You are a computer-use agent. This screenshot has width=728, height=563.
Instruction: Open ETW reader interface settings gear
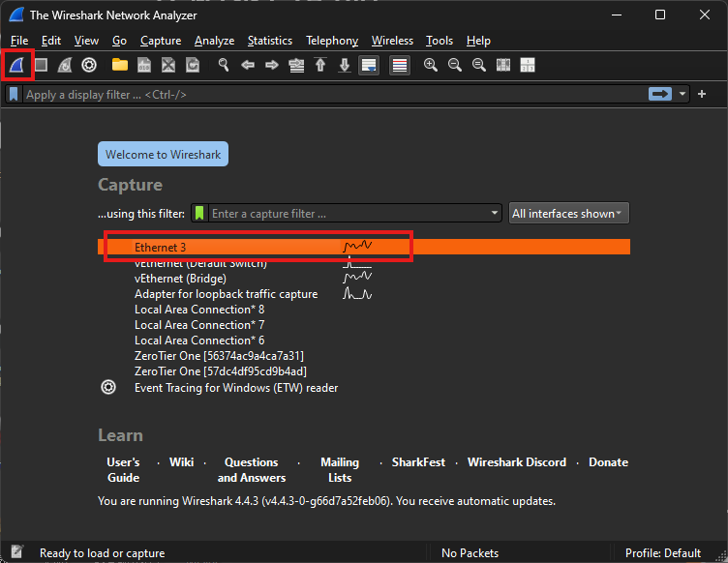coord(108,387)
